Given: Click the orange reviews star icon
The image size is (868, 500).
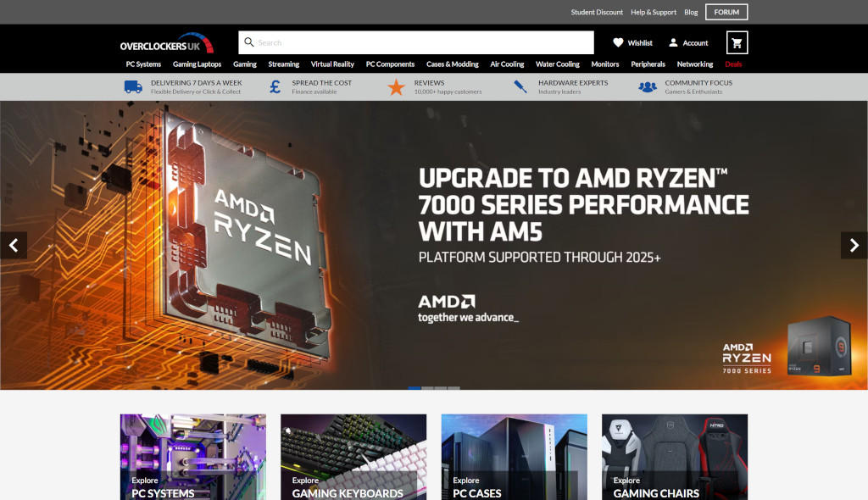Looking at the screenshot, I should [x=396, y=86].
